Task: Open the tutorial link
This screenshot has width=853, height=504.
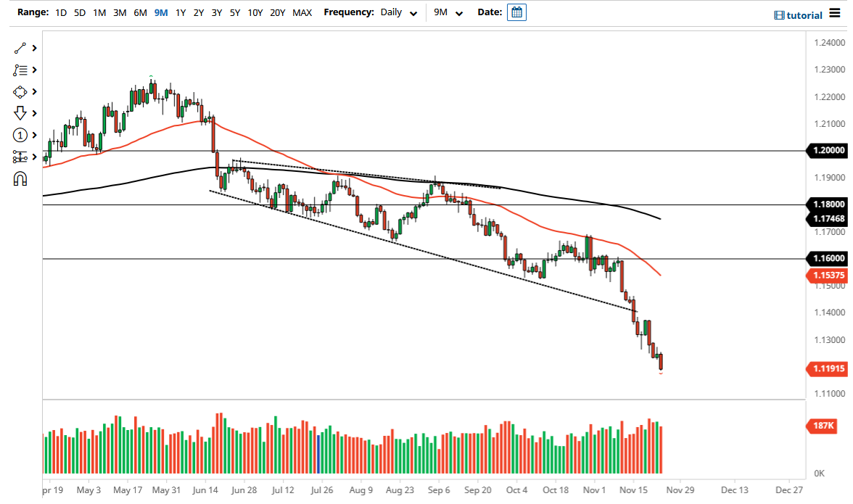Action: [804, 15]
